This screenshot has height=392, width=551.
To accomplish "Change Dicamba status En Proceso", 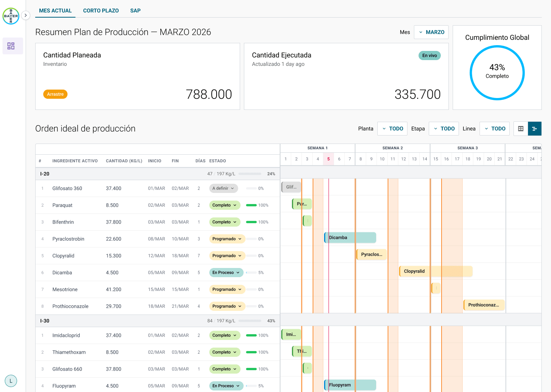I will (226, 273).
